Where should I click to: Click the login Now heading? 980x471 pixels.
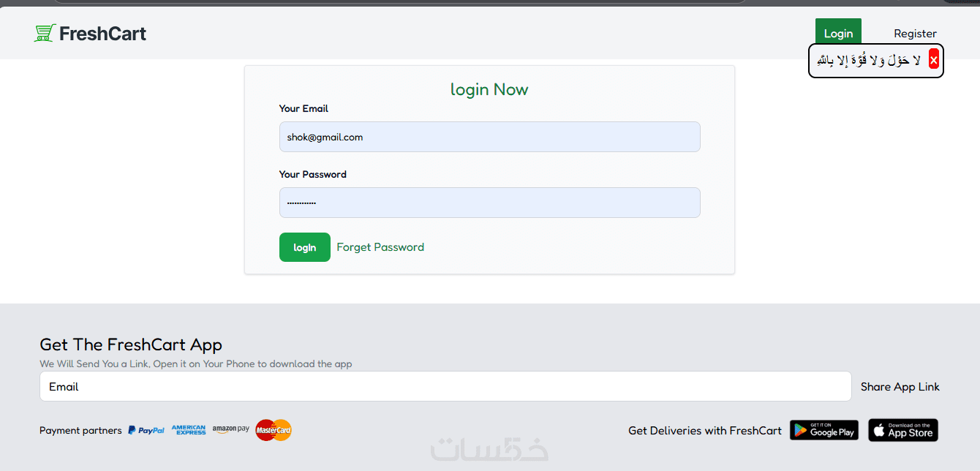(x=489, y=89)
